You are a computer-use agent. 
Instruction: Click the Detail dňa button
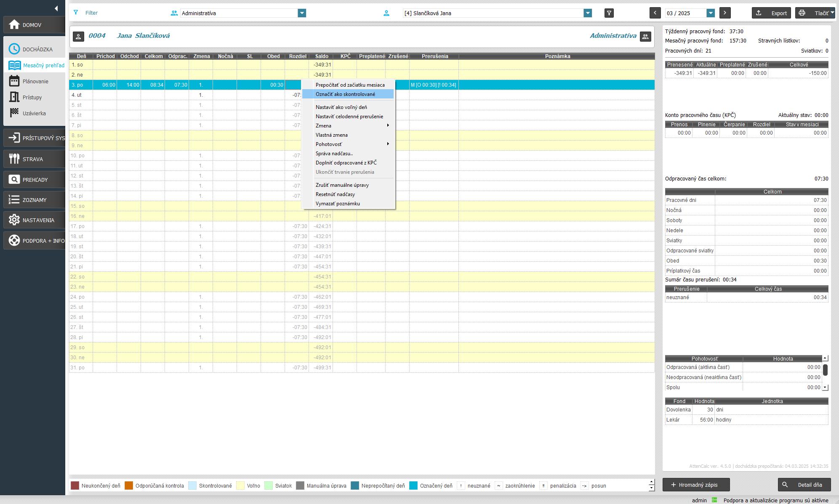pyautogui.click(x=804, y=485)
